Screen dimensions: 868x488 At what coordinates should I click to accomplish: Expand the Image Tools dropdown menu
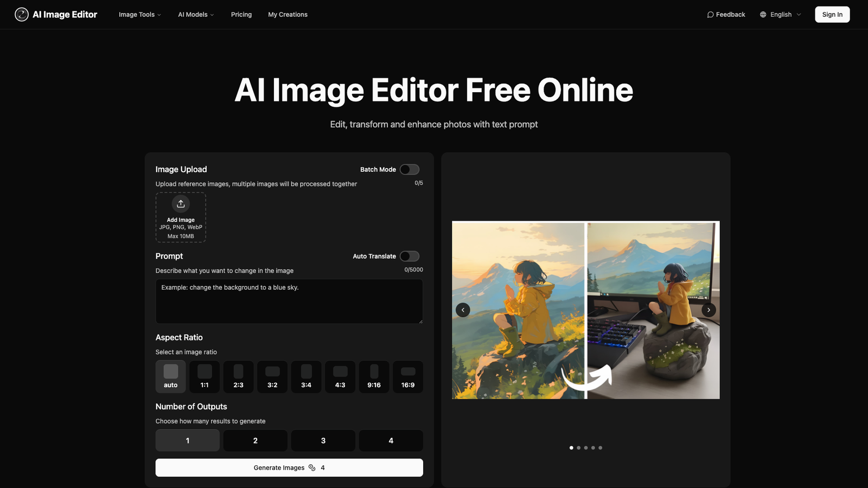point(140,15)
